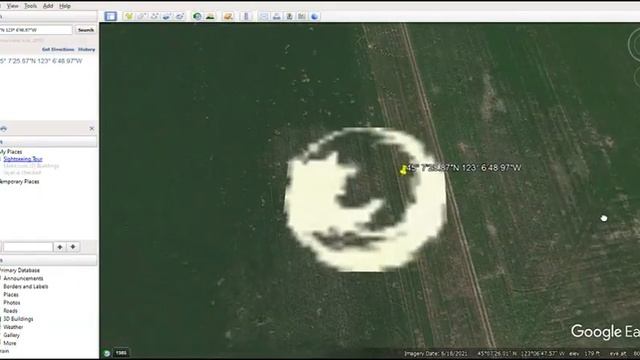
Task: Open the search History link
Action: click(x=87, y=49)
